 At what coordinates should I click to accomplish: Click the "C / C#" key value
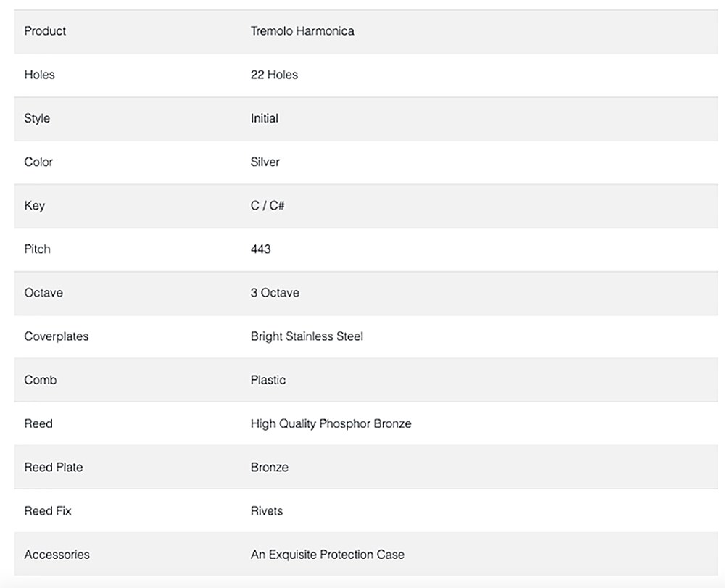pyautogui.click(x=268, y=206)
